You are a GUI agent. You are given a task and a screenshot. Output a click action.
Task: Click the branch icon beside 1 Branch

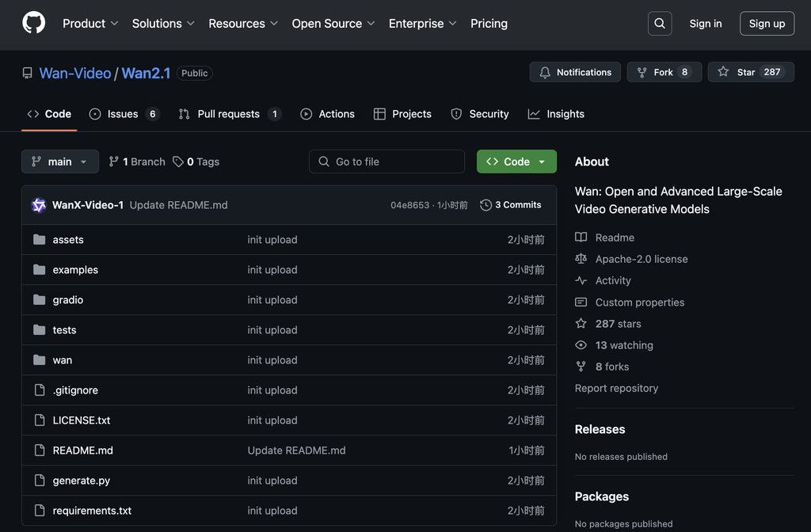coord(114,161)
